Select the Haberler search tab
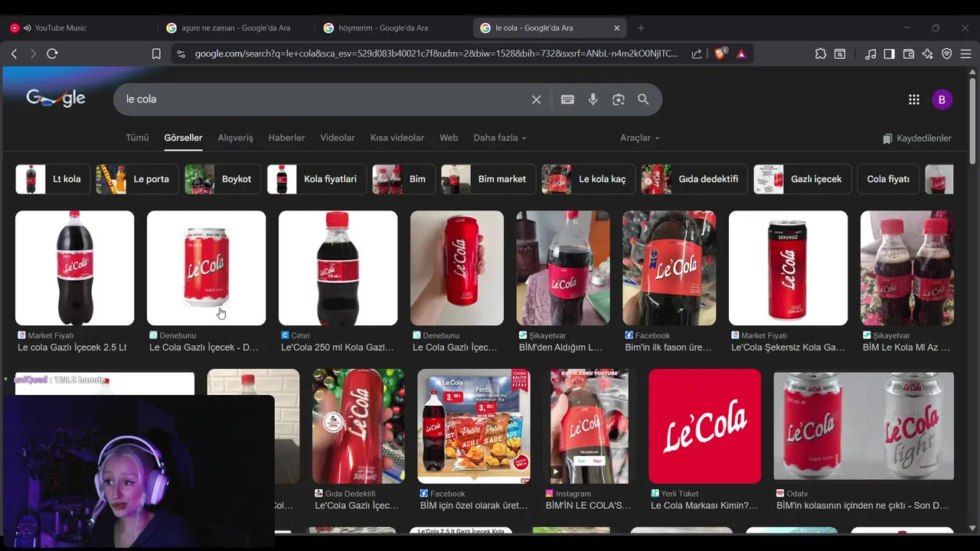 [286, 138]
